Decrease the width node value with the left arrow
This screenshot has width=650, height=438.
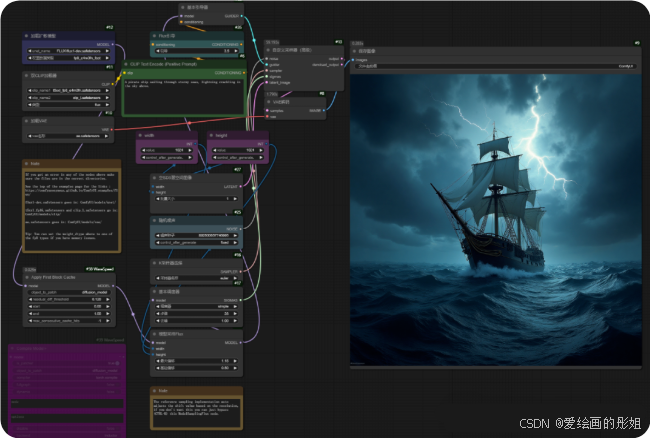(144, 150)
